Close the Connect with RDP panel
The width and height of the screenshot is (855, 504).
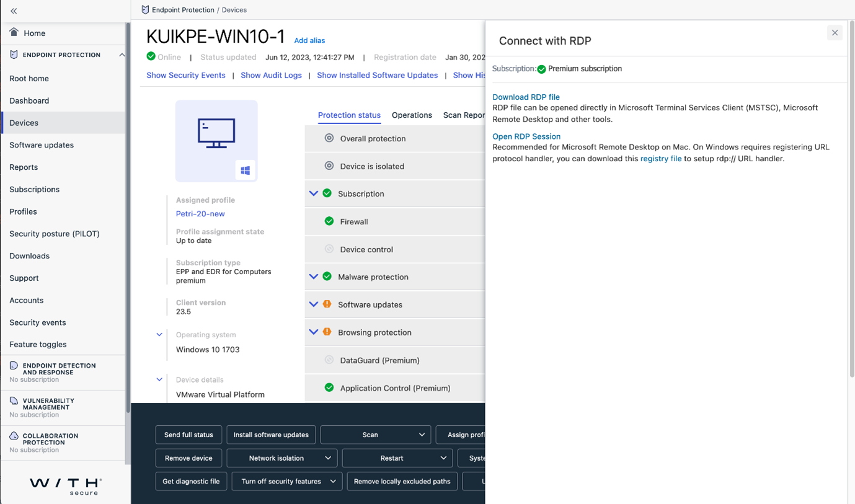tap(835, 33)
